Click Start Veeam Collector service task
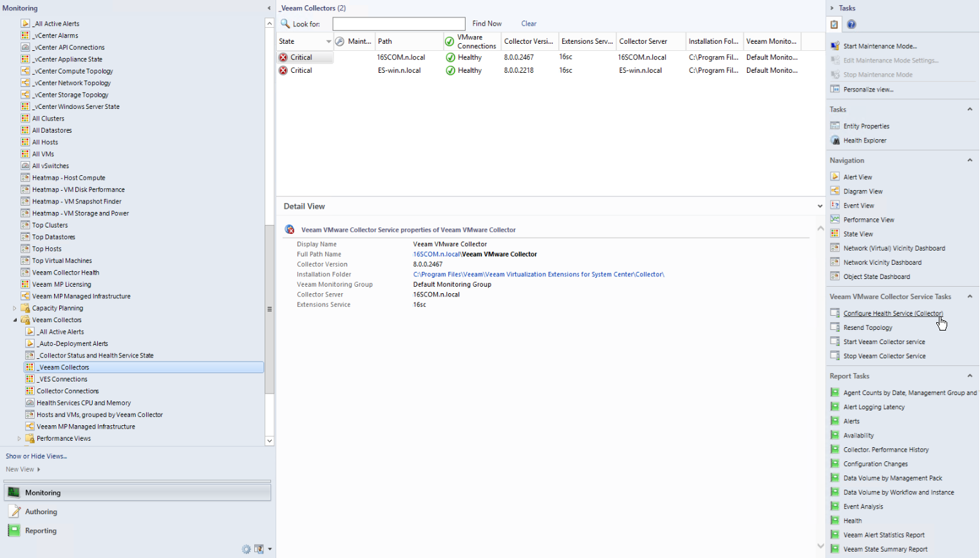Viewport: 980px width, 558px height. (884, 342)
